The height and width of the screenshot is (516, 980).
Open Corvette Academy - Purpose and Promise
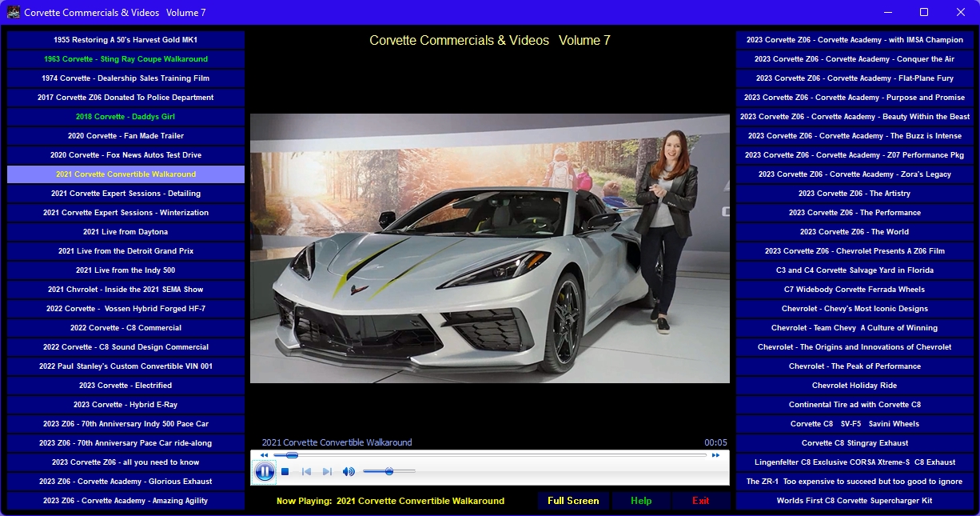coord(855,98)
